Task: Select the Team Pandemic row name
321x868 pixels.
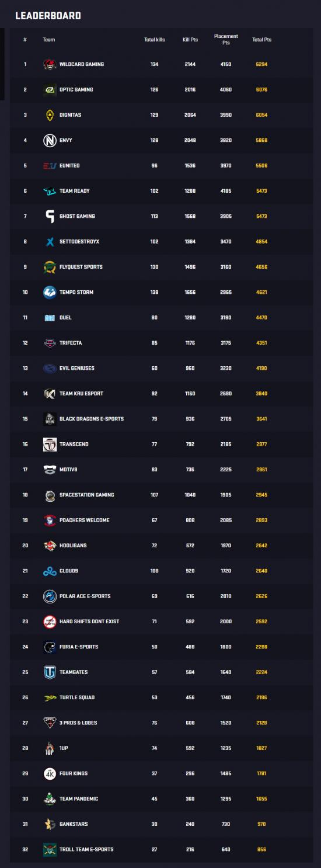Action: tap(79, 798)
